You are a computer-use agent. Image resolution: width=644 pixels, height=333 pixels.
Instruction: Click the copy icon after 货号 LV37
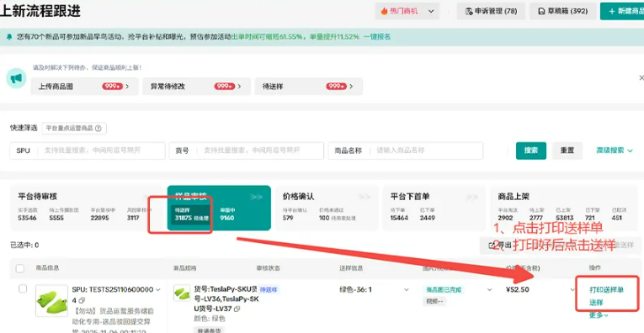click(237, 309)
